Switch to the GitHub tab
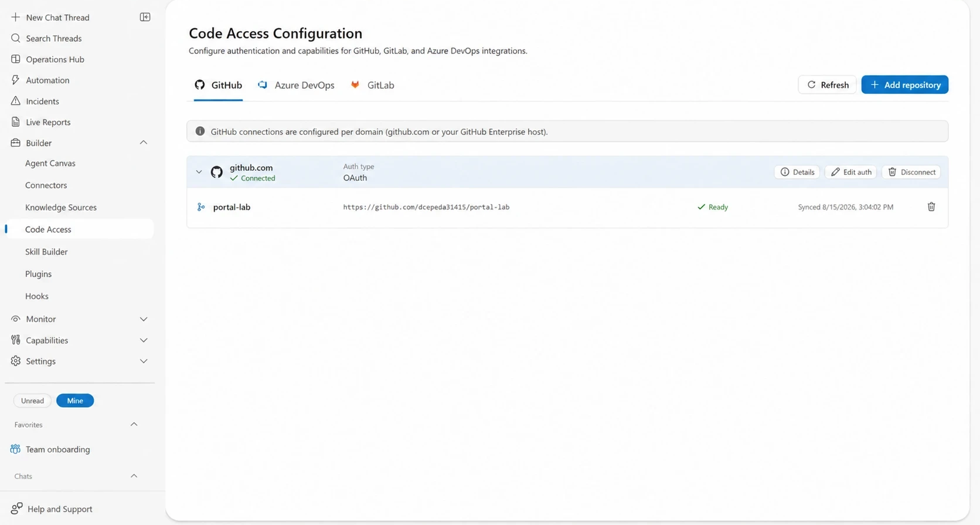This screenshot has width=980, height=525. point(218,85)
